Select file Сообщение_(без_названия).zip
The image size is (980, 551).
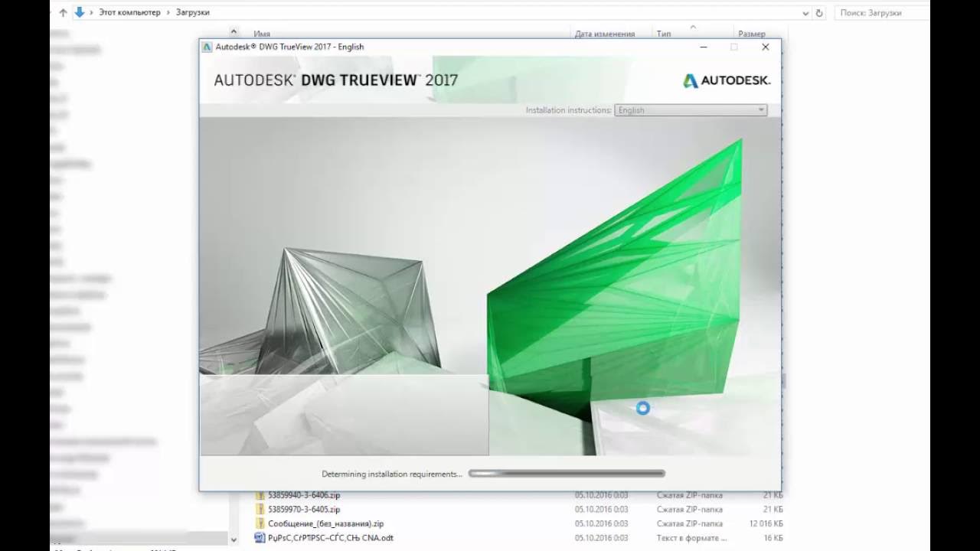point(325,523)
